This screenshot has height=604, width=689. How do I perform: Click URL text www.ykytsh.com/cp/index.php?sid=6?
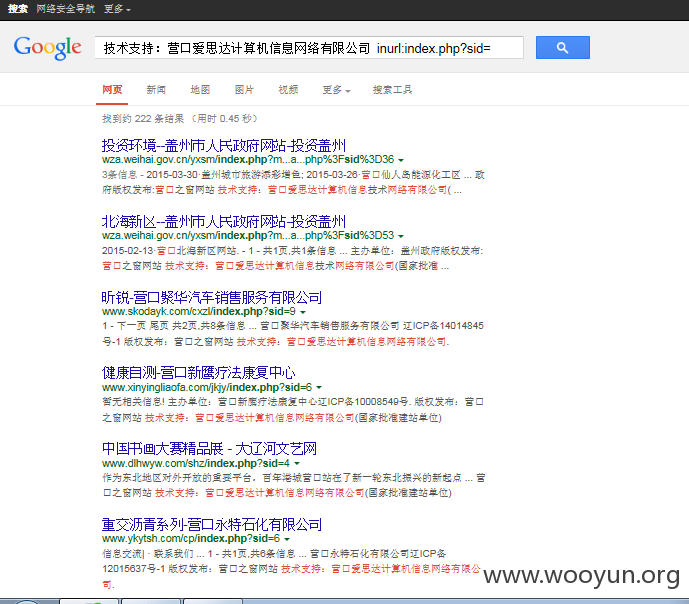click(191, 539)
